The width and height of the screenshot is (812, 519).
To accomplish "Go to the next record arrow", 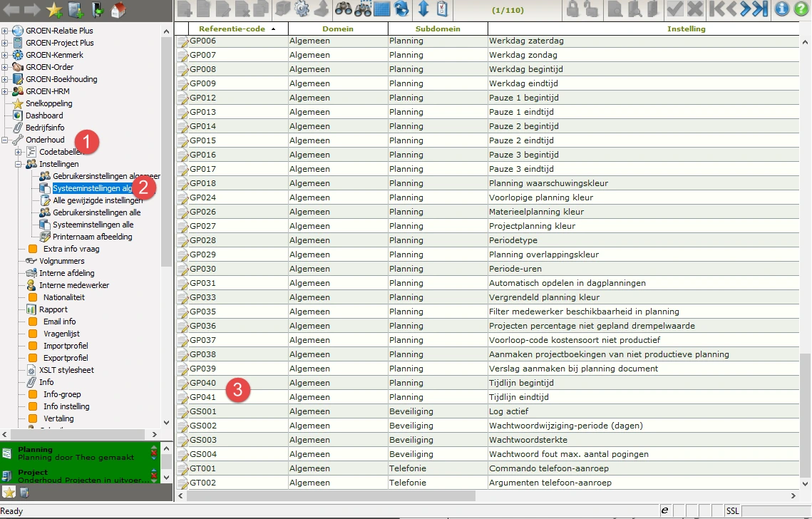I will pyautogui.click(x=745, y=9).
